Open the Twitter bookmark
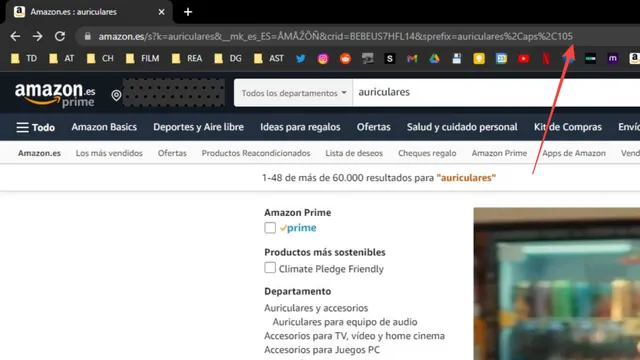640x360 pixels. [x=301, y=58]
